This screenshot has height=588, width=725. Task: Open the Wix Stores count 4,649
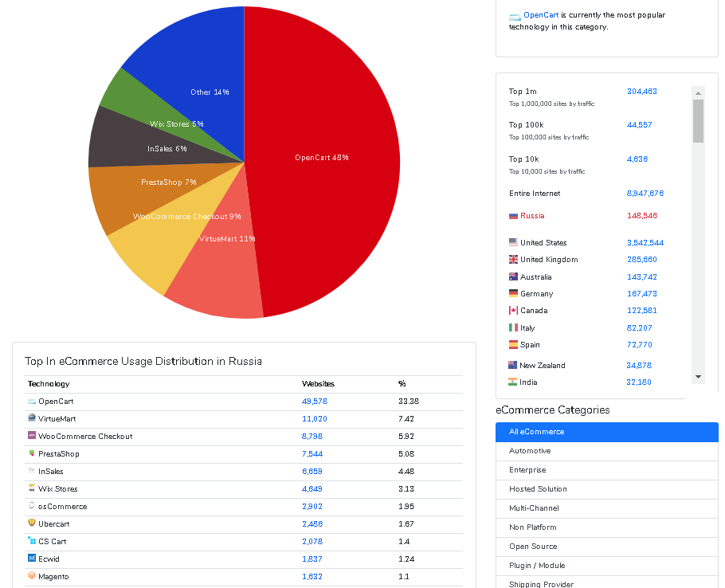click(312, 489)
